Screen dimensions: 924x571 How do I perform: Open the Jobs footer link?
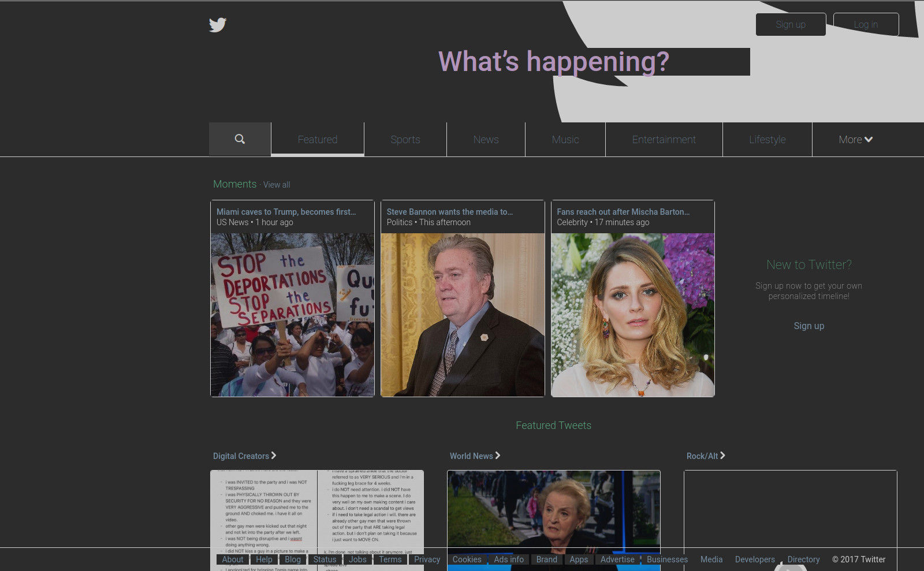(357, 559)
